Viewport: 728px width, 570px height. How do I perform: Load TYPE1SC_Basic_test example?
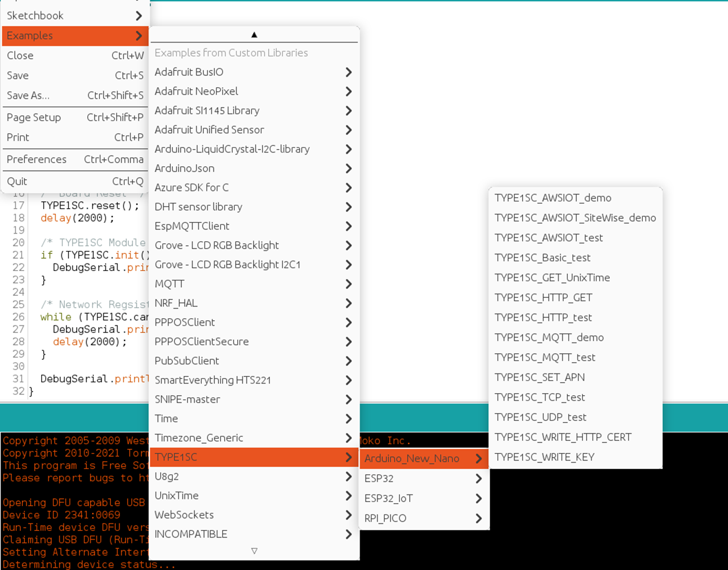(575, 258)
